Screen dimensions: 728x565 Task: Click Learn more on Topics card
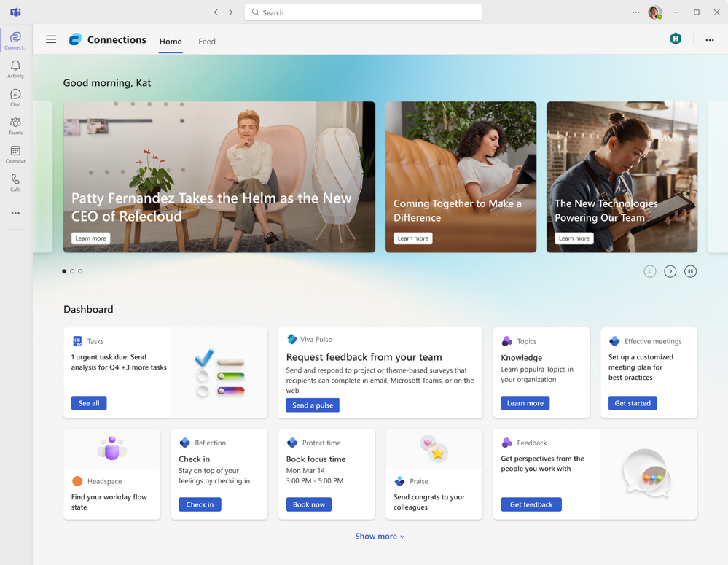[525, 403]
